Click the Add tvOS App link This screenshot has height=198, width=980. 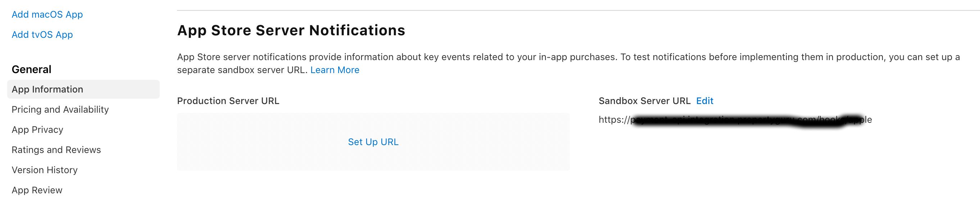[42, 35]
